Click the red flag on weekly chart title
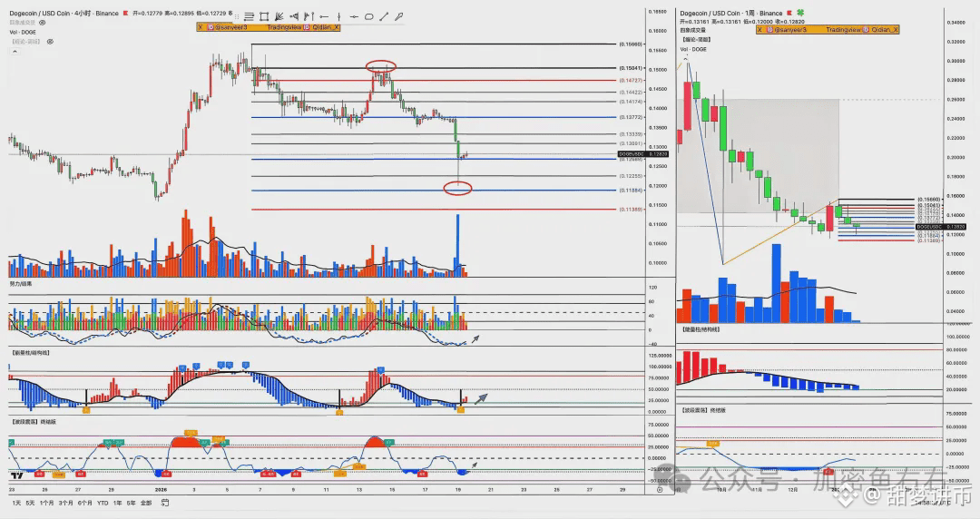 790,13
